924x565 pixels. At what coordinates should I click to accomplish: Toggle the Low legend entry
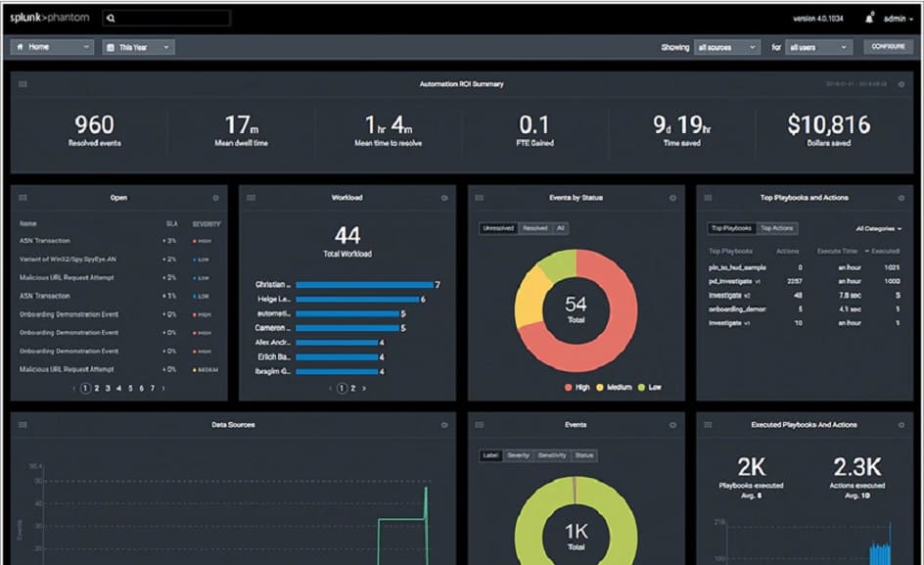pyautogui.click(x=649, y=388)
